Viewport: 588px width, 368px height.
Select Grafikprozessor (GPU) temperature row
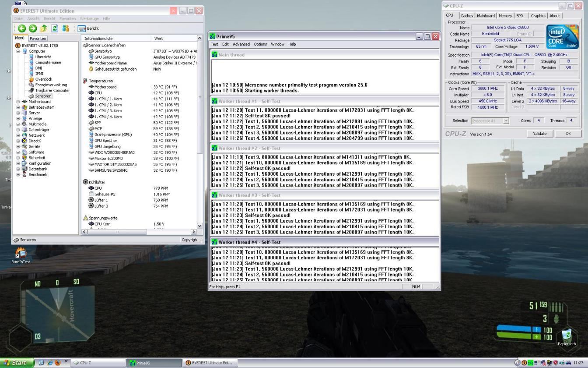pyautogui.click(x=139, y=134)
